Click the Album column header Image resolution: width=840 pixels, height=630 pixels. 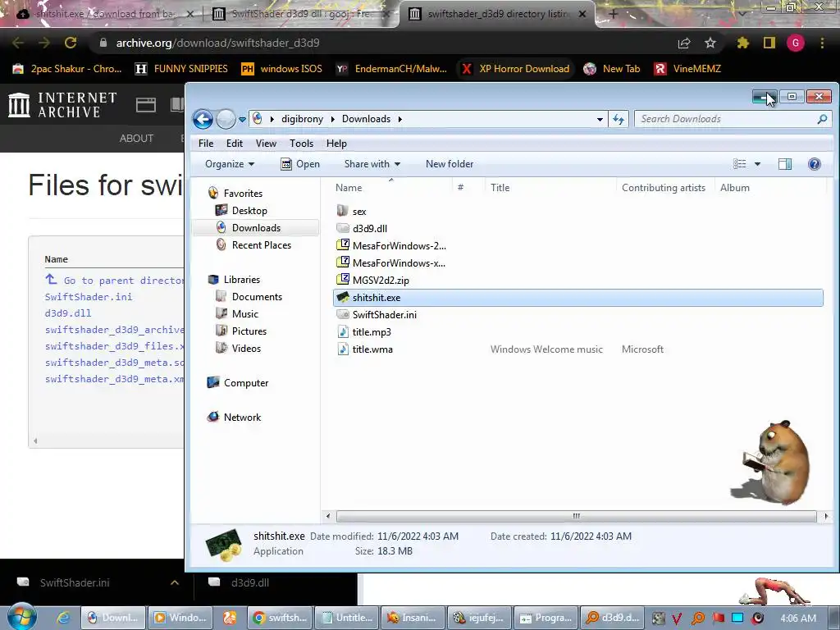[x=734, y=188]
